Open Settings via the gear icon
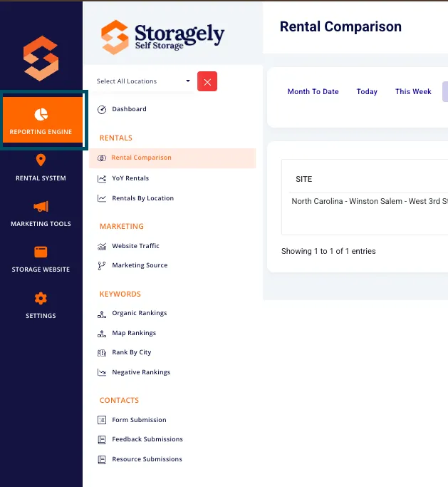This screenshot has width=448, height=487. (x=41, y=299)
